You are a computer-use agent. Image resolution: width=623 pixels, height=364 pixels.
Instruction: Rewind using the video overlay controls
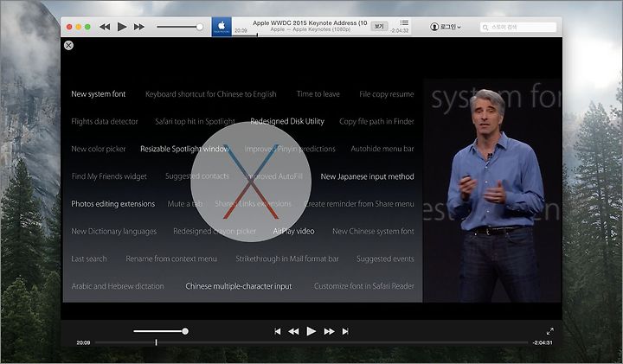tap(293, 331)
